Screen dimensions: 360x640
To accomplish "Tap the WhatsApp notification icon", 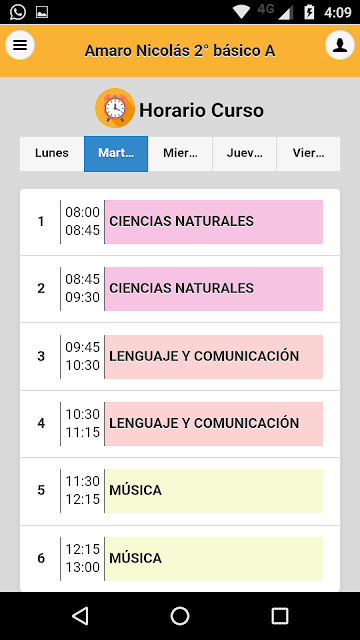I will coord(18,12).
